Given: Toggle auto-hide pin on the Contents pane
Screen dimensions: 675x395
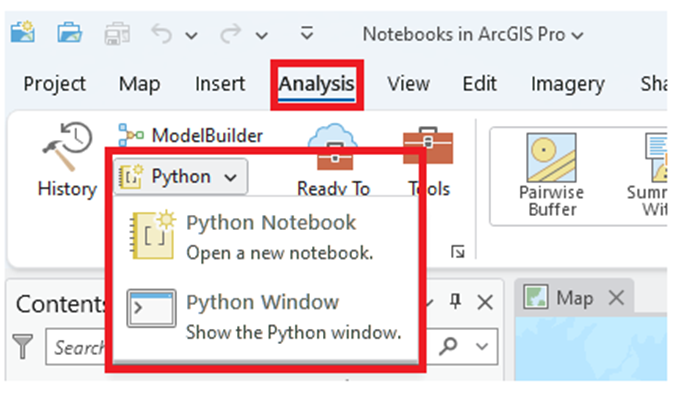Looking at the screenshot, I should pos(455,301).
